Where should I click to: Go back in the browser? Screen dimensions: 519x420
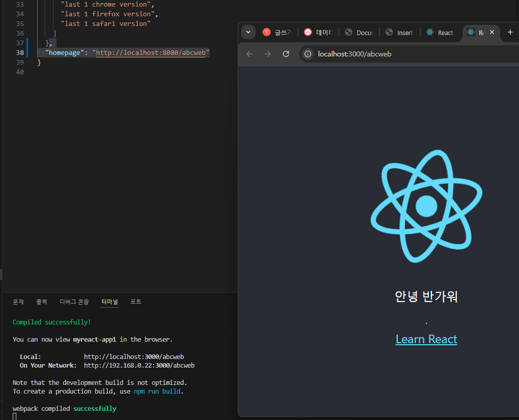pos(249,54)
